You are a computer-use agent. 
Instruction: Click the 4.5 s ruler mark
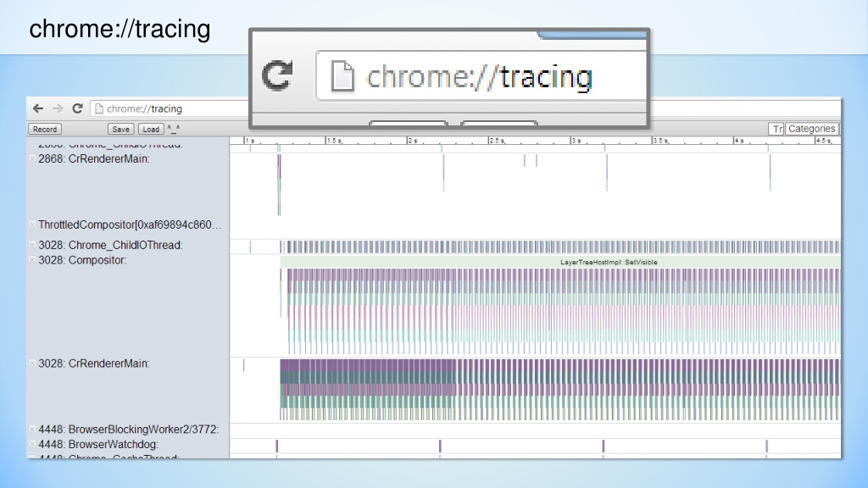(823, 141)
